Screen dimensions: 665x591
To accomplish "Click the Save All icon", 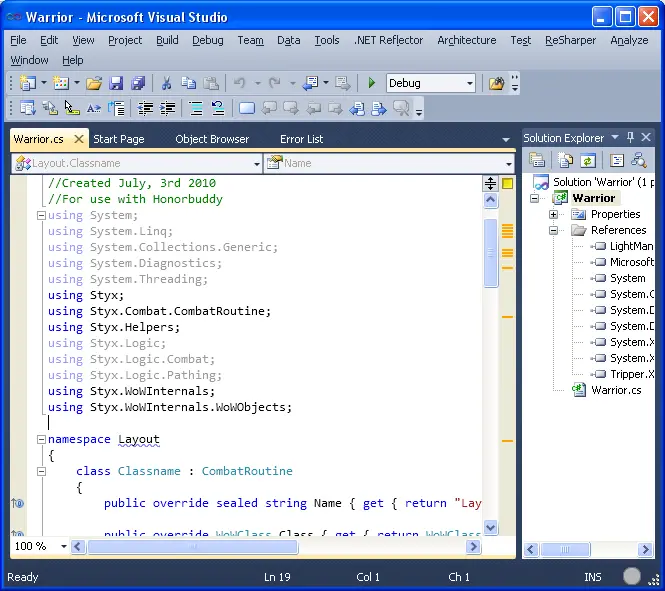I will tap(138, 83).
